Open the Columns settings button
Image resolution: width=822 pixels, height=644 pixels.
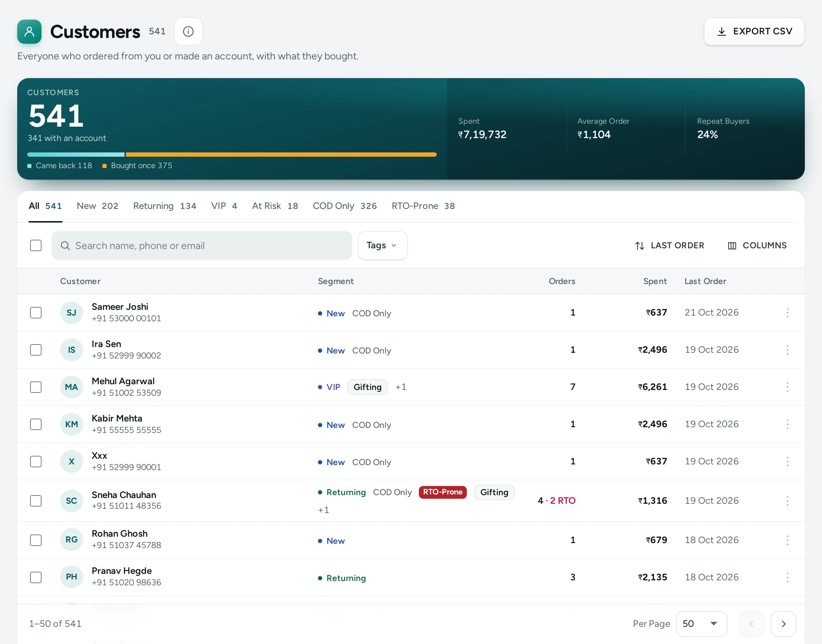pos(757,245)
